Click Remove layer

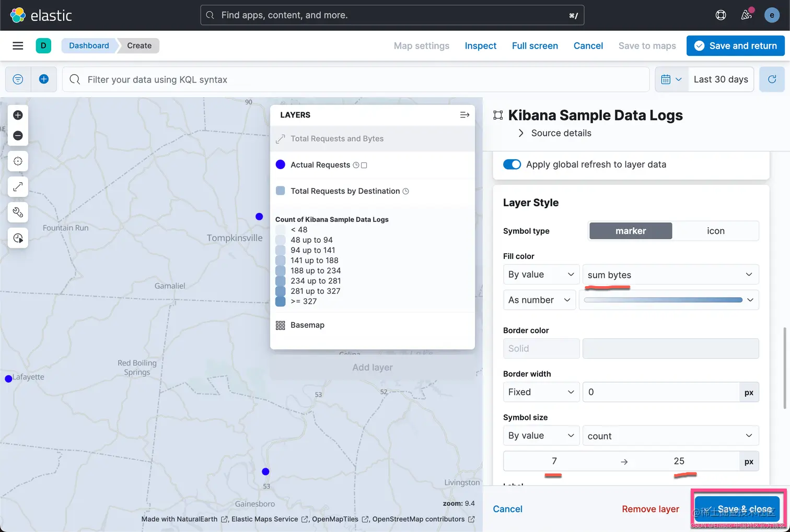coord(650,509)
